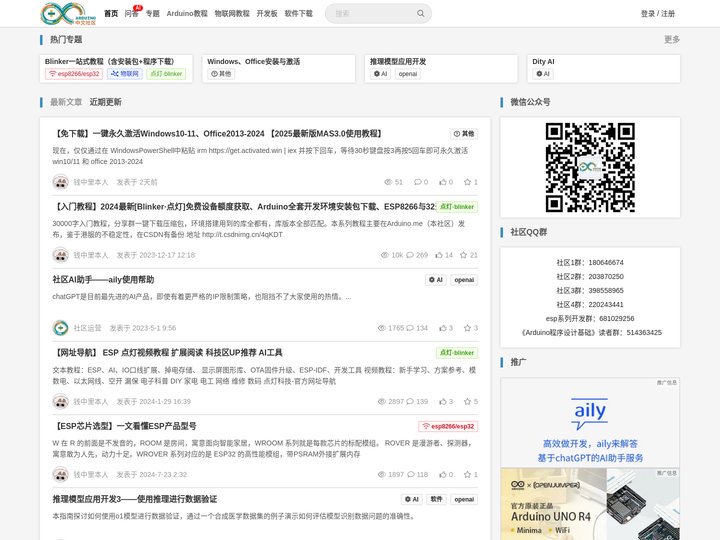The image size is (720, 540).
Task: Click 其他 tag on Windows activation post
Action: tap(464, 134)
